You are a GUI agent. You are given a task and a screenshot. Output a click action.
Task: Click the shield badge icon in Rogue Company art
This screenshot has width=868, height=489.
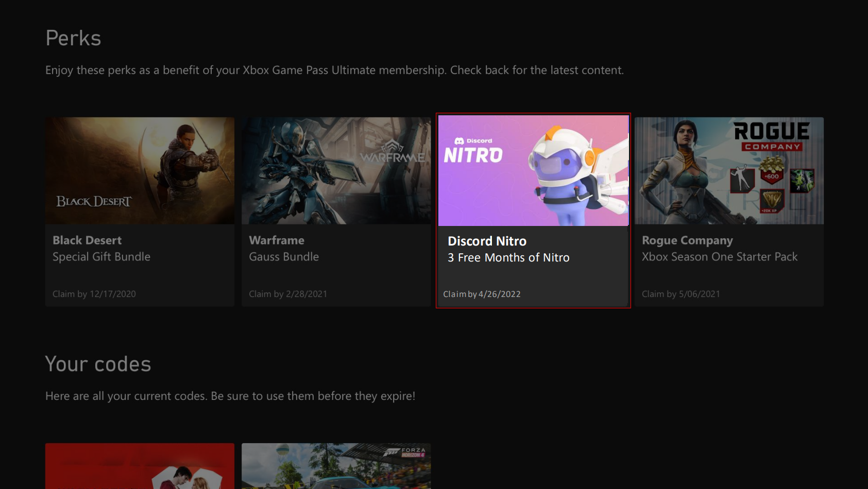(771, 201)
